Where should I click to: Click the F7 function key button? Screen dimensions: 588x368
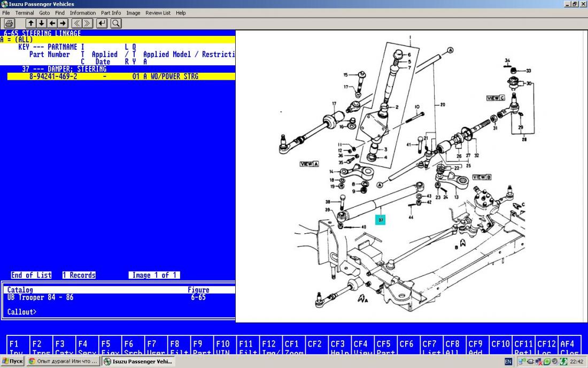156,345
